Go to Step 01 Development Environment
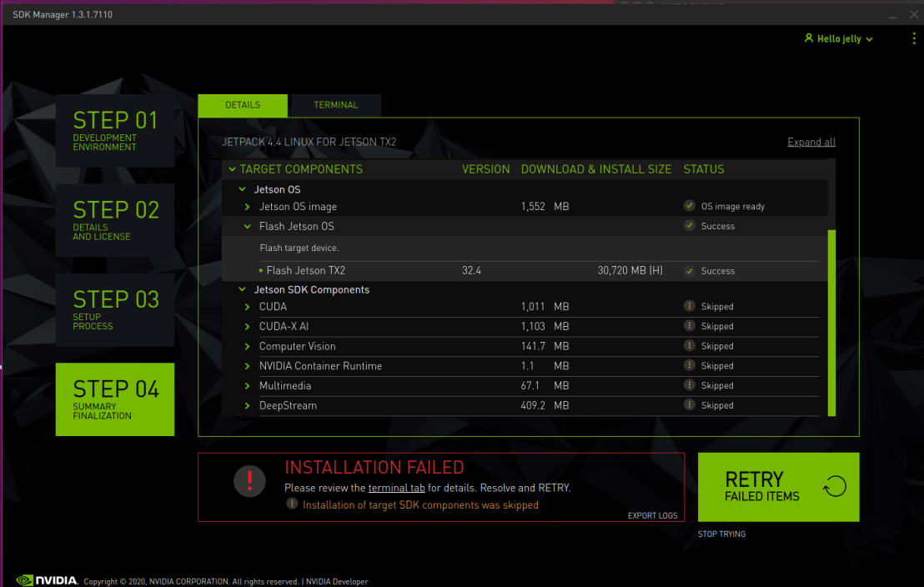Image resolution: width=924 pixels, height=587 pixels. 115,130
